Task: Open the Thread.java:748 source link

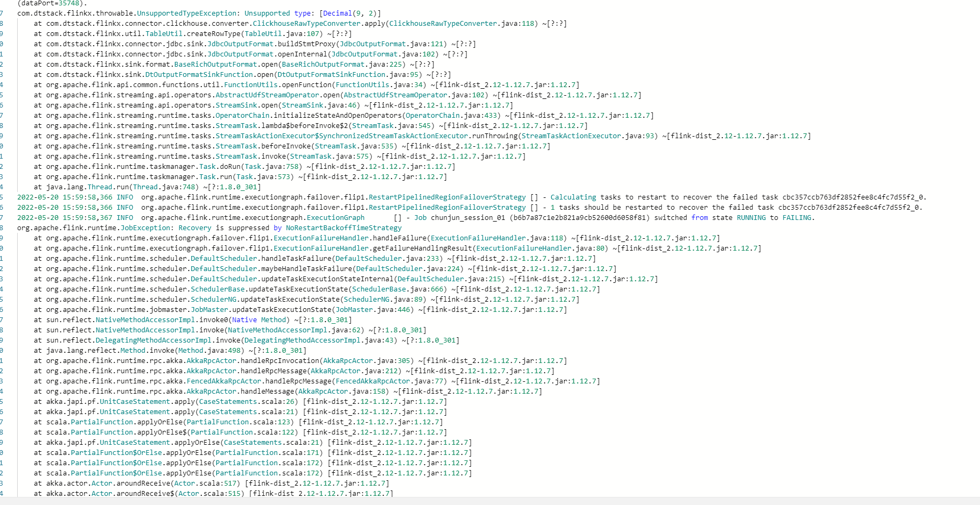Action: [167, 187]
